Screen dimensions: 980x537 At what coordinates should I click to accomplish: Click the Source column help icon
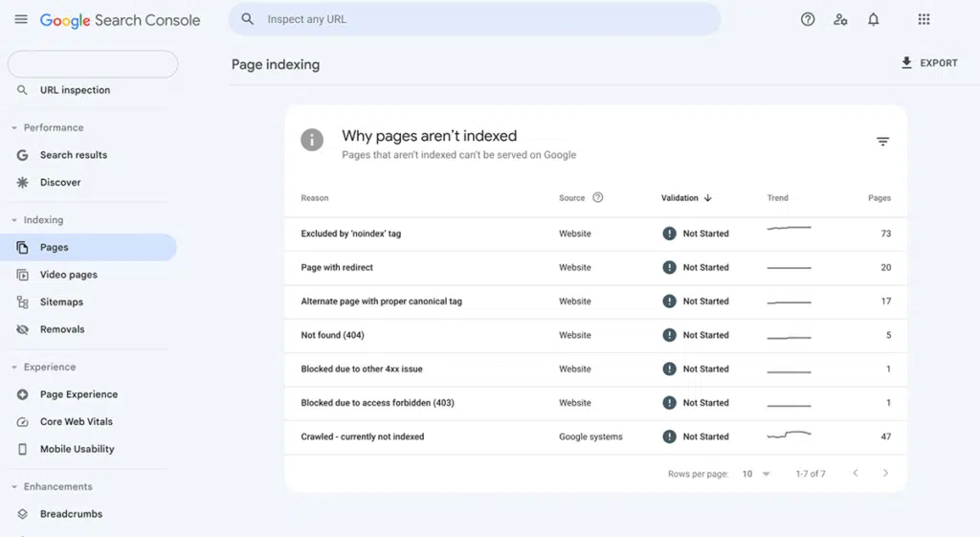click(x=598, y=198)
